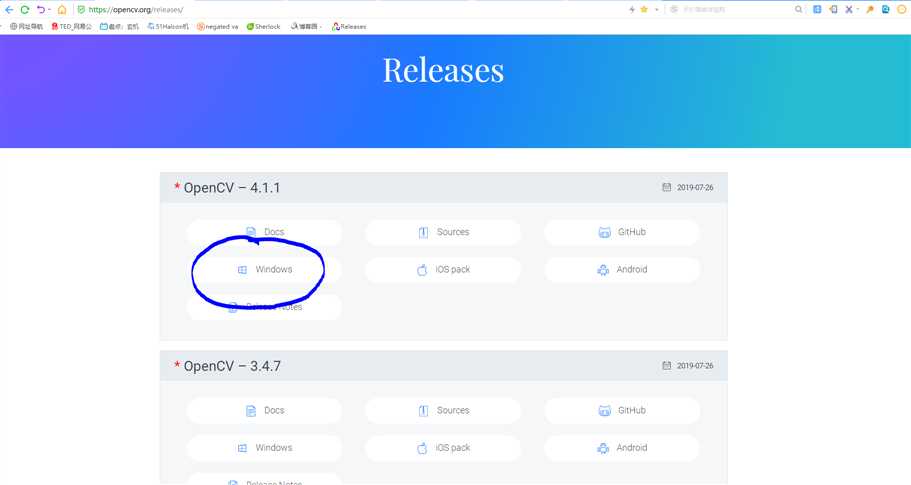
Task: Open Sources for OpenCV 3.4.7
Action: (443, 411)
